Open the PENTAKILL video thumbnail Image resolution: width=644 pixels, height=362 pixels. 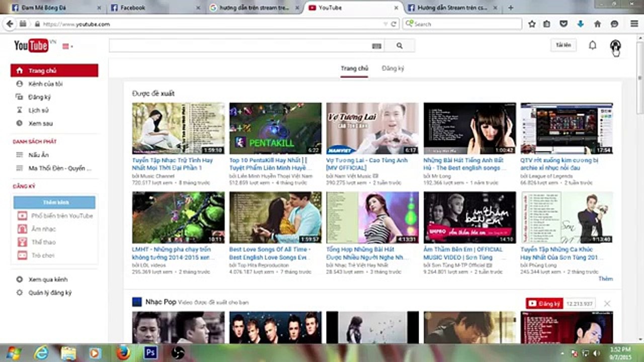click(275, 128)
